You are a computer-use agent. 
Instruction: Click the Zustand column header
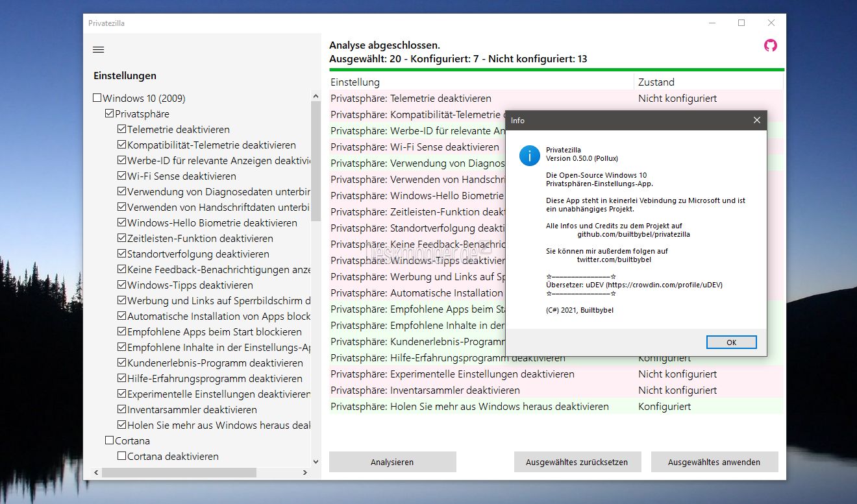point(708,82)
